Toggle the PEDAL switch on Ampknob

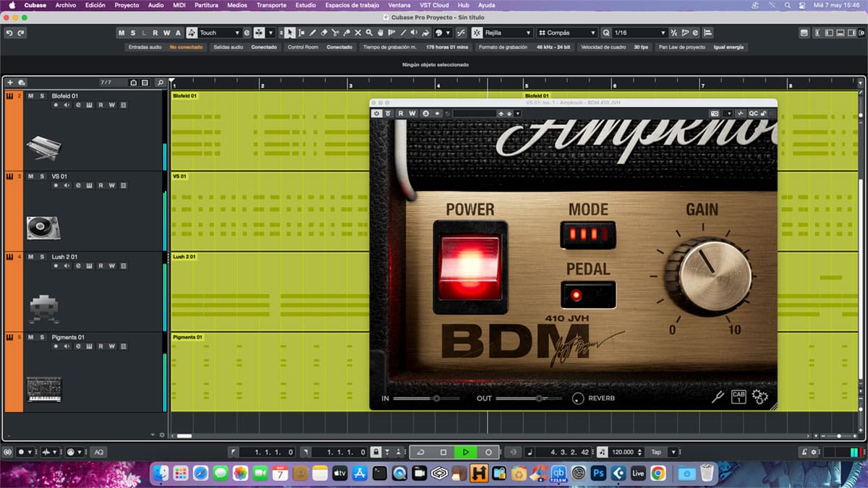click(x=588, y=294)
